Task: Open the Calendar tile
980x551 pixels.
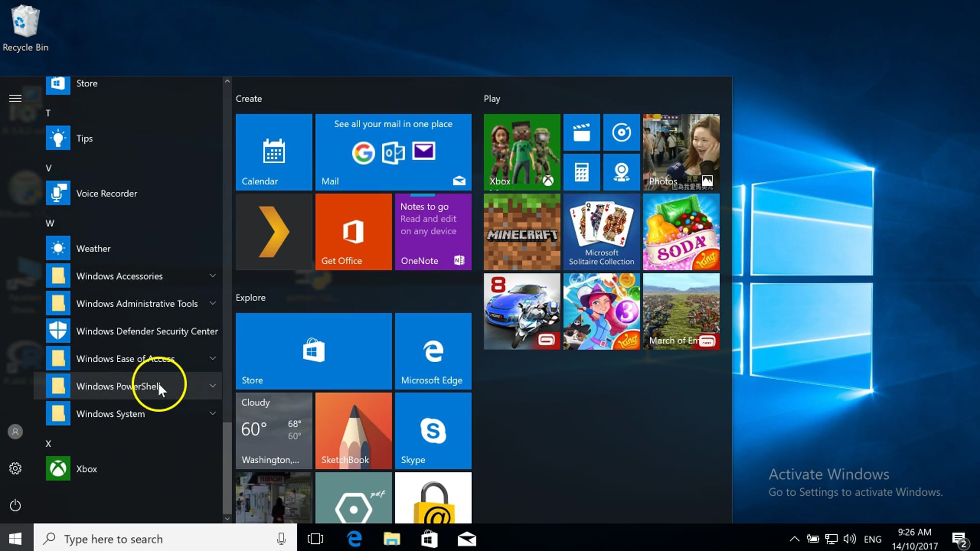Action: tap(274, 152)
